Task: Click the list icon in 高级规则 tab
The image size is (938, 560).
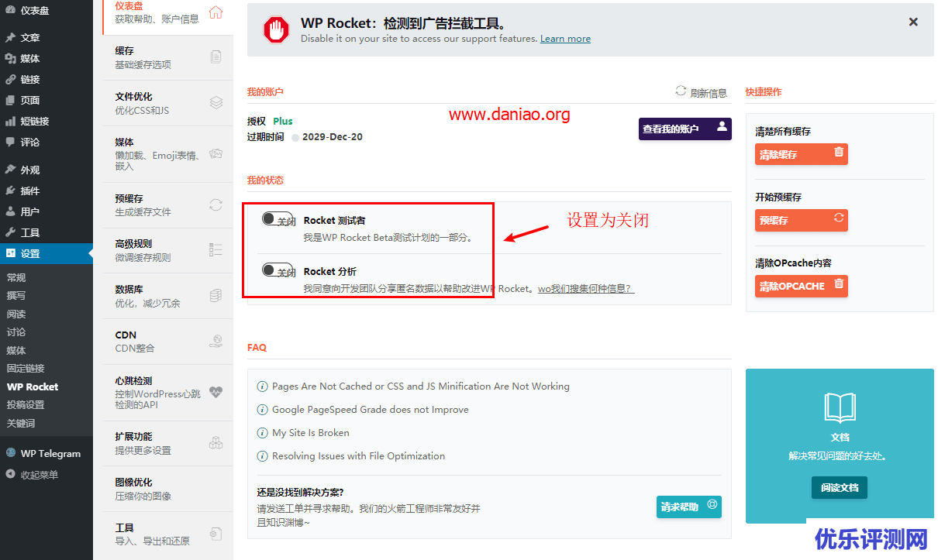Action: pyautogui.click(x=216, y=249)
